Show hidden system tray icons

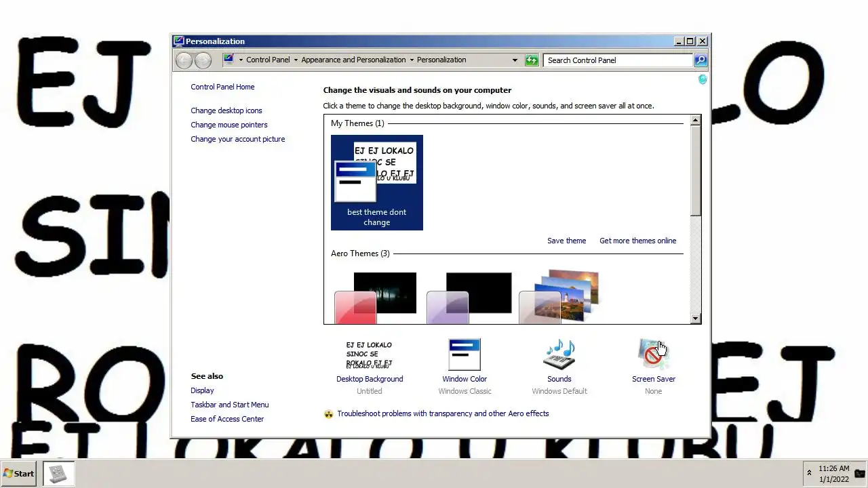click(809, 473)
